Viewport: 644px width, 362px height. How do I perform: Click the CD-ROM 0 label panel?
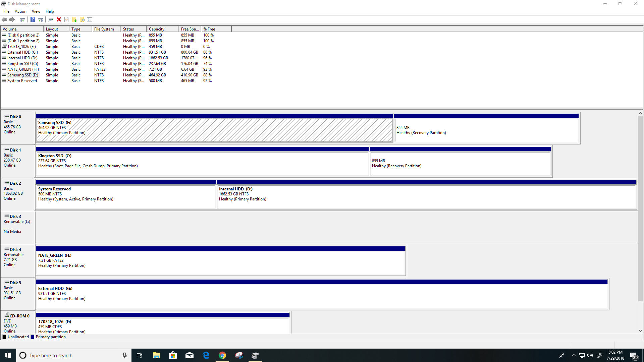18,323
